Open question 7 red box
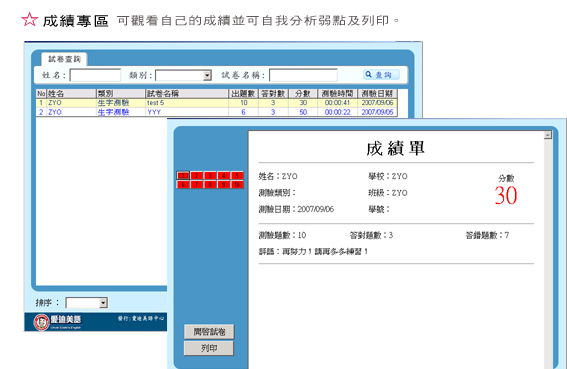 196,184
